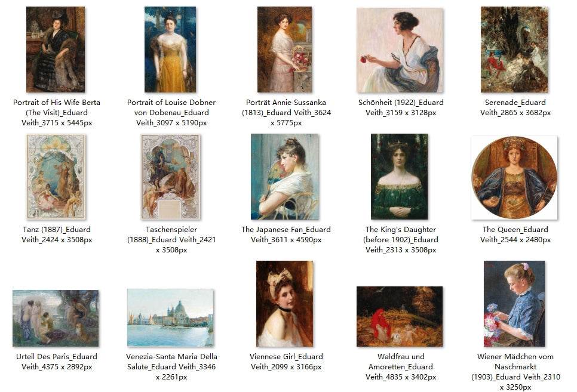Select the Urteil Des Paris thumbnail
Viewport: 577px width, 392px height.
pyautogui.click(x=56, y=319)
